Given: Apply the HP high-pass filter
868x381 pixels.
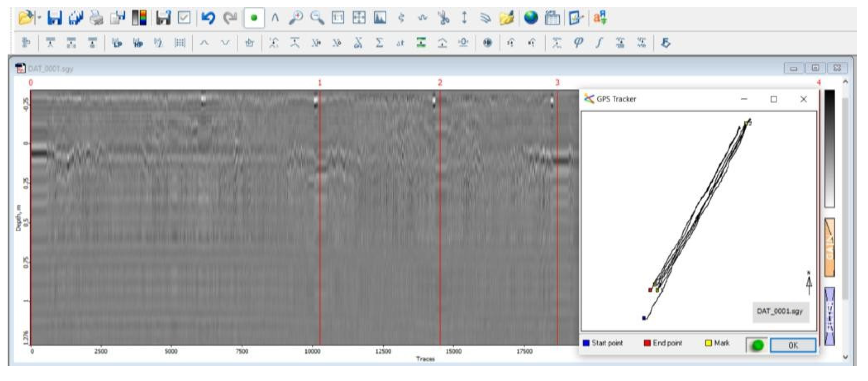Looking at the screenshot, I should [x=138, y=43].
